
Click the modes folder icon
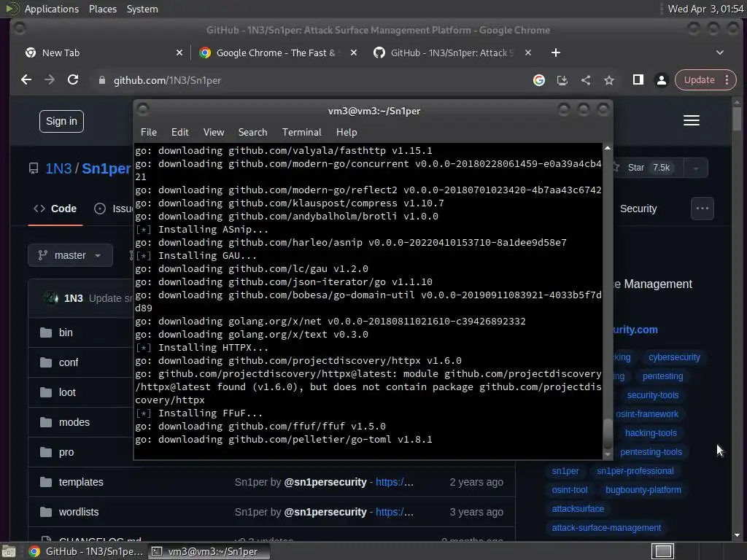[x=46, y=422]
